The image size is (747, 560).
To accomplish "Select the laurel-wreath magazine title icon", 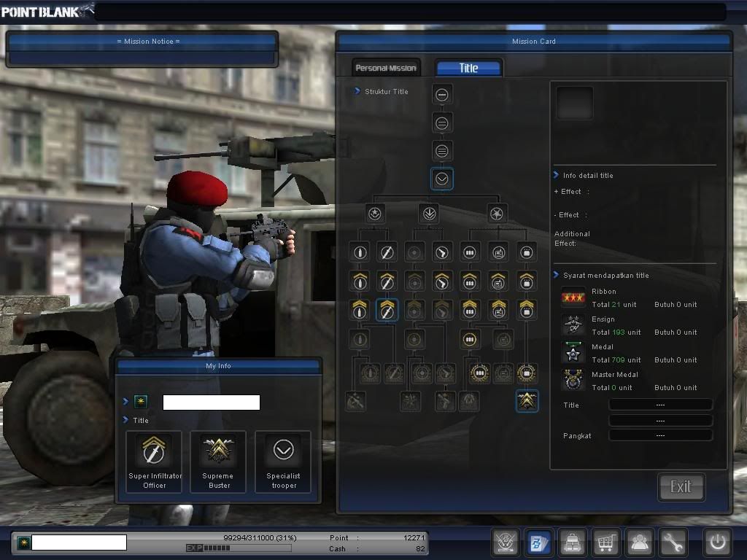I will pyautogui.click(x=480, y=373).
